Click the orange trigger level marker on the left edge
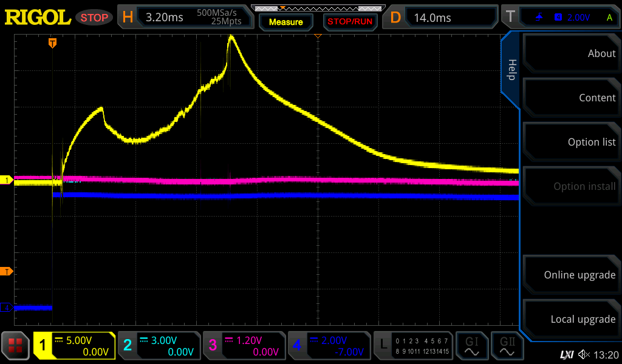This screenshot has width=622, height=364. tap(7, 271)
